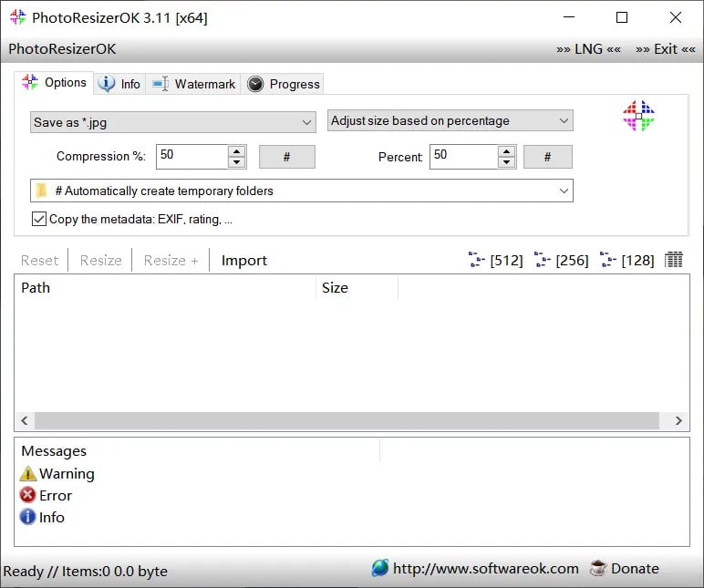Decrease Compression % with down arrow
This screenshot has height=588, width=704.
pyautogui.click(x=236, y=162)
